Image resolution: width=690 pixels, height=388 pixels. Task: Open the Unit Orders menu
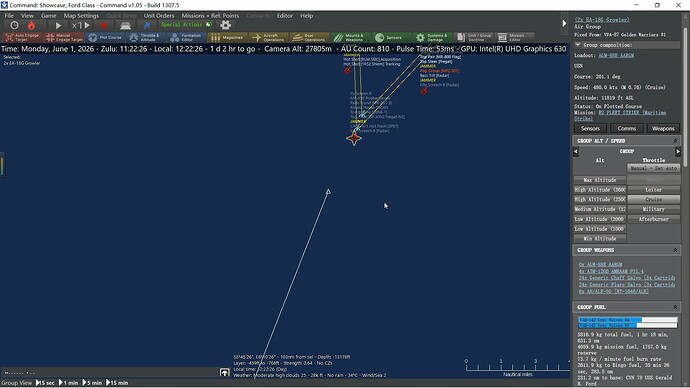[x=159, y=16]
